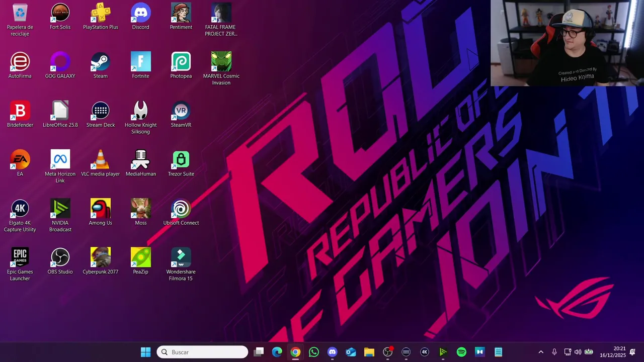
Task: Open Microsoft Edge from the taskbar
Action: pyautogui.click(x=277, y=352)
